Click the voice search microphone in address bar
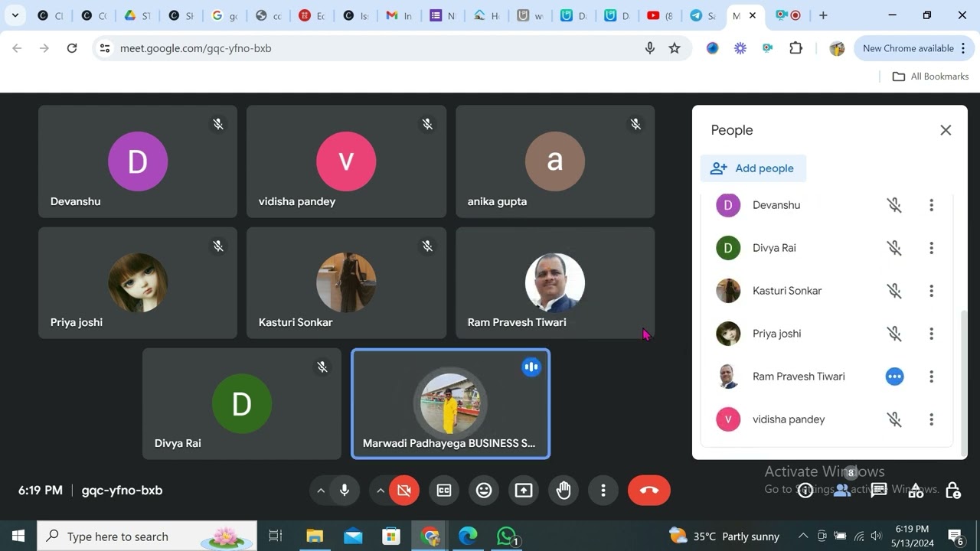The image size is (980, 551). [650, 48]
